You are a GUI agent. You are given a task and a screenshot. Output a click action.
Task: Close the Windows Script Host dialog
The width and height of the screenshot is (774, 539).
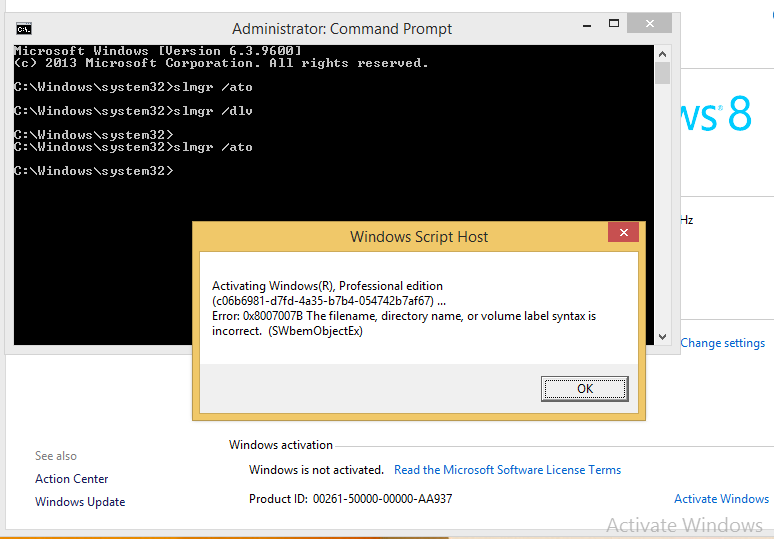click(x=623, y=232)
